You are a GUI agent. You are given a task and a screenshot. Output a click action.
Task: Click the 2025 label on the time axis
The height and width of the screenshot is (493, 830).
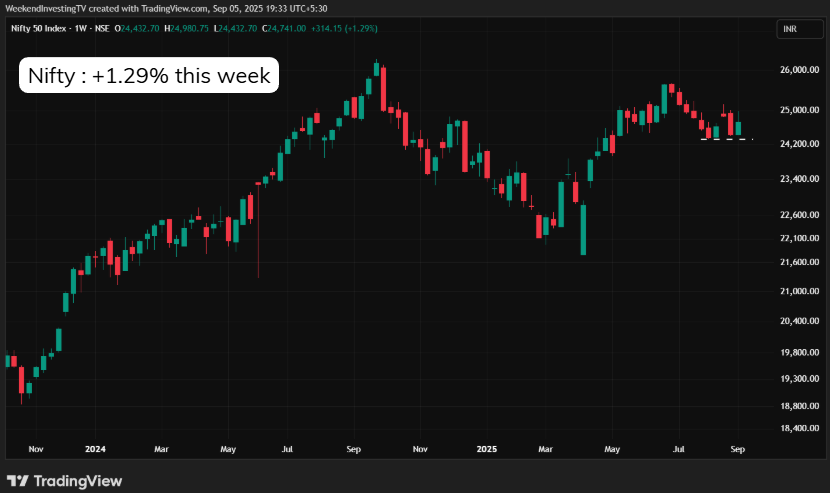coord(486,449)
